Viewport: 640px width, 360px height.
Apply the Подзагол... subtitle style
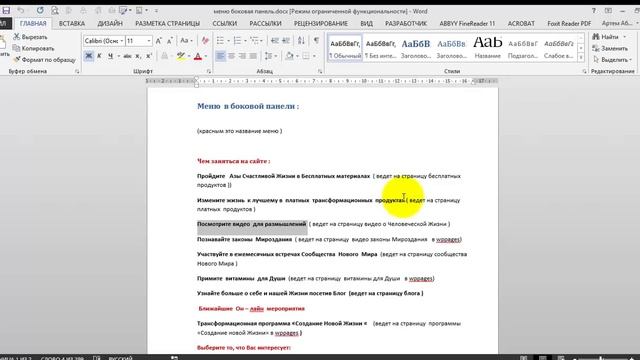tap(523, 48)
